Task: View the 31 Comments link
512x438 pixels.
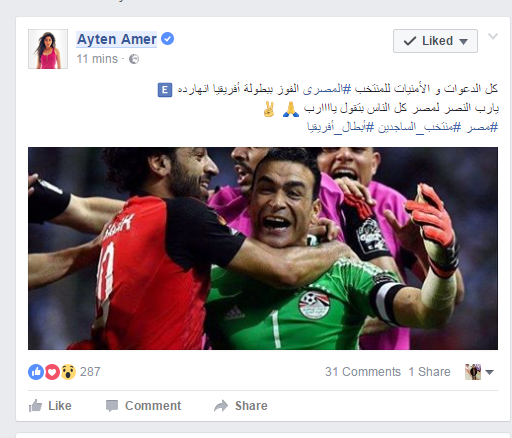Action: (363, 372)
